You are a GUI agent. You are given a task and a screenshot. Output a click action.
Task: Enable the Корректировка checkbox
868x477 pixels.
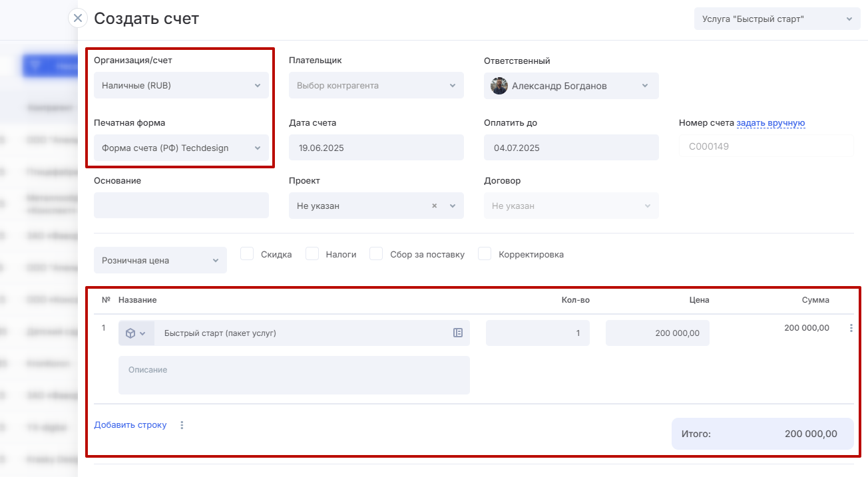coord(485,254)
